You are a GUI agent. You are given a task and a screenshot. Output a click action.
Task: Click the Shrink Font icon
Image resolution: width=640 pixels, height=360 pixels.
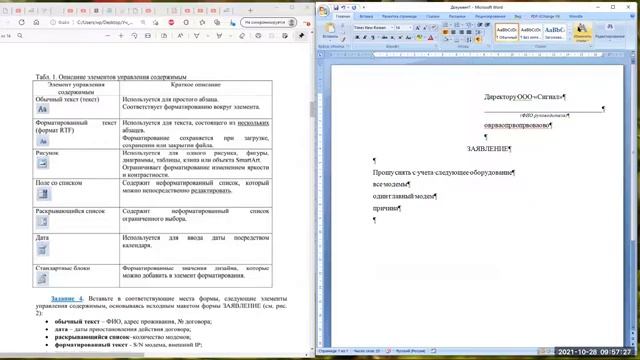pyautogui.click(x=425, y=28)
